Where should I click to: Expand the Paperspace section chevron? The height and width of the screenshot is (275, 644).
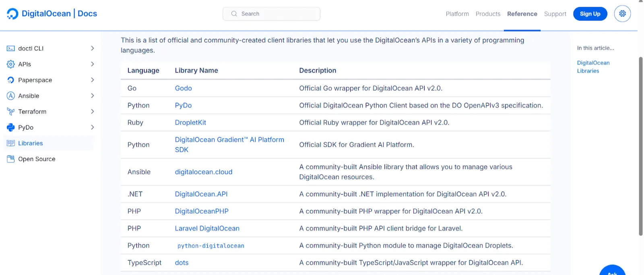(x=93, y=80)
